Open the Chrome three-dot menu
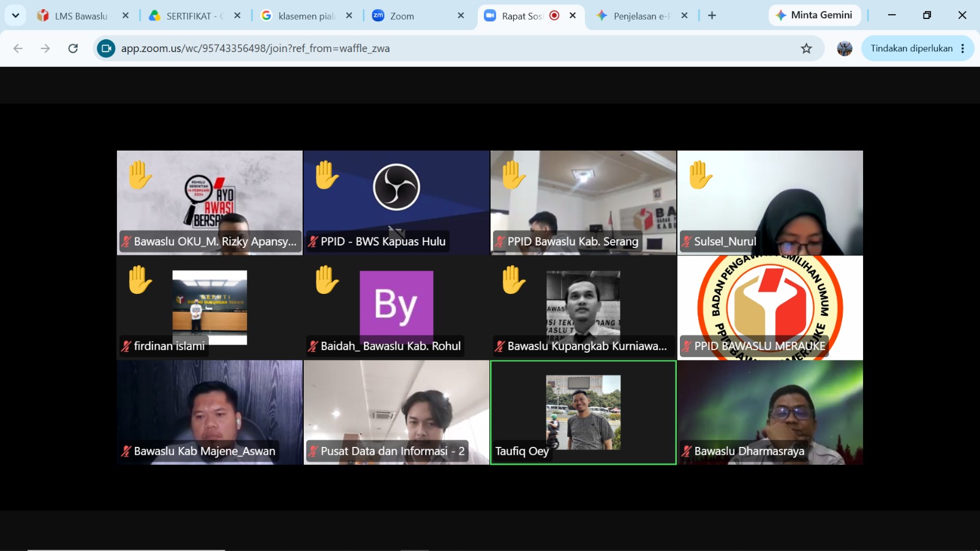Viewport: 980px width, 551px height. coord(963,48)
